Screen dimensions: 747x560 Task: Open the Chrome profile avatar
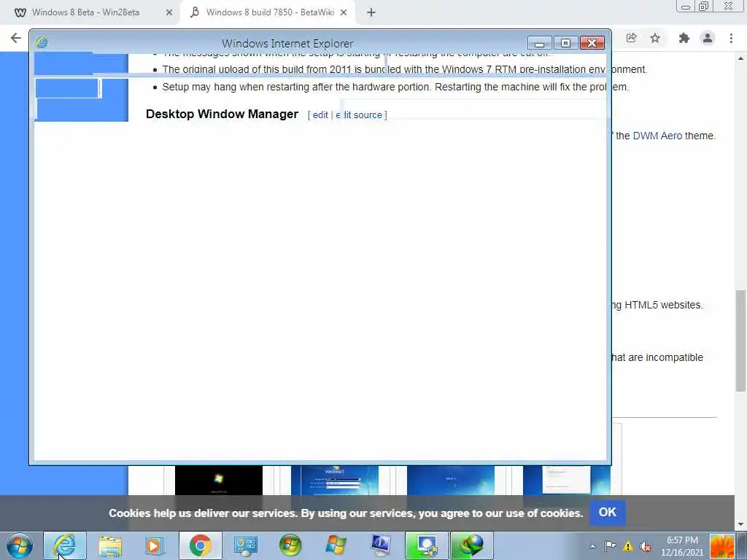coord(708,38)
